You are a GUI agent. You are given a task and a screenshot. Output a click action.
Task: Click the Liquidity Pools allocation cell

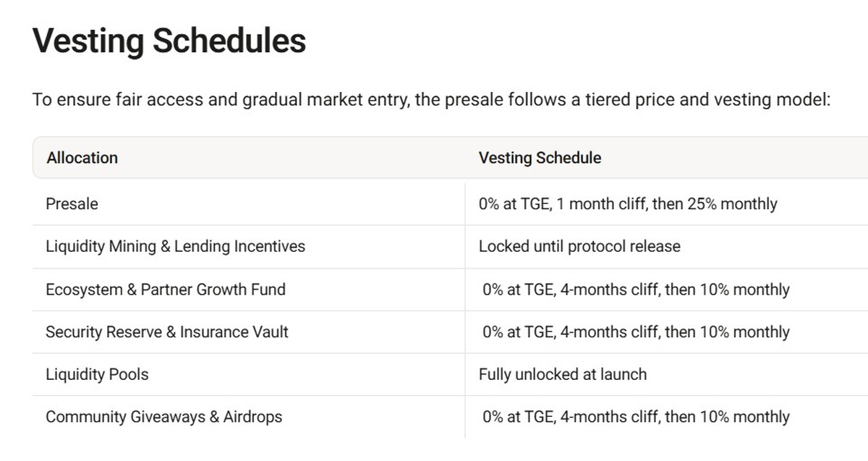97,374
